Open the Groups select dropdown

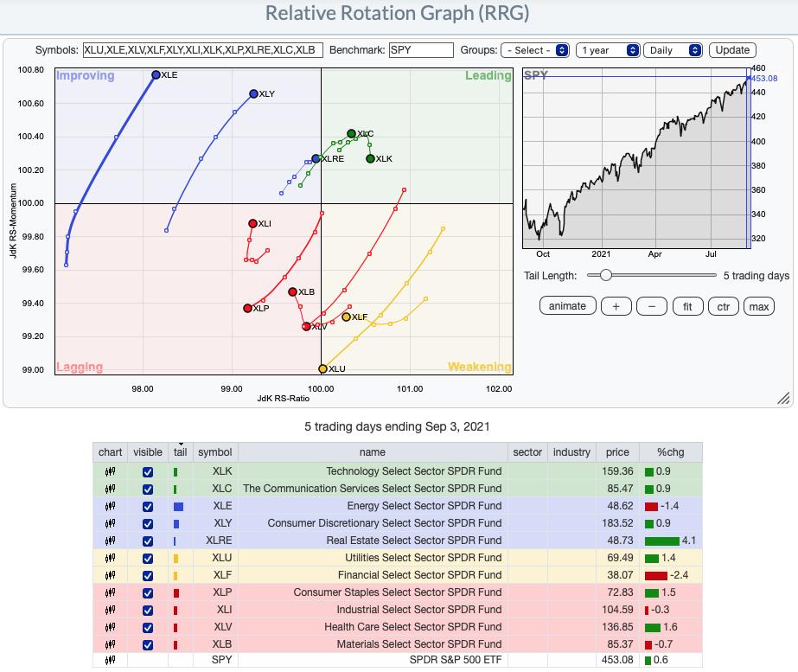point(535,50)
